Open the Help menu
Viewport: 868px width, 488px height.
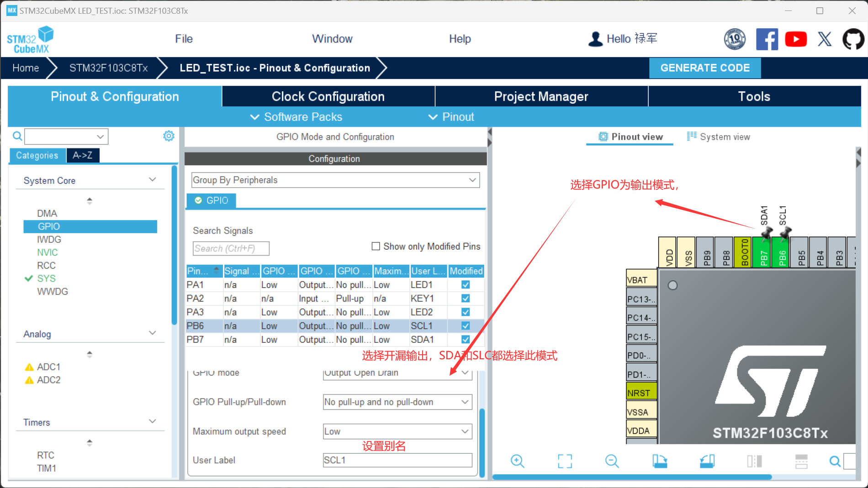460,39
